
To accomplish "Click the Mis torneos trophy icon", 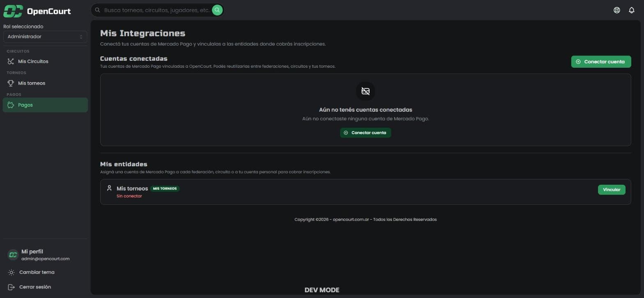I will click(x=11, y=83).
